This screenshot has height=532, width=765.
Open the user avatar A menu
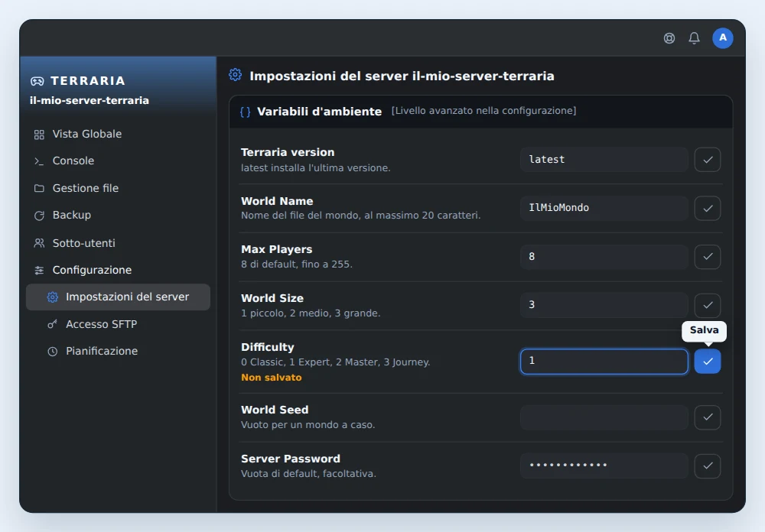722,38
